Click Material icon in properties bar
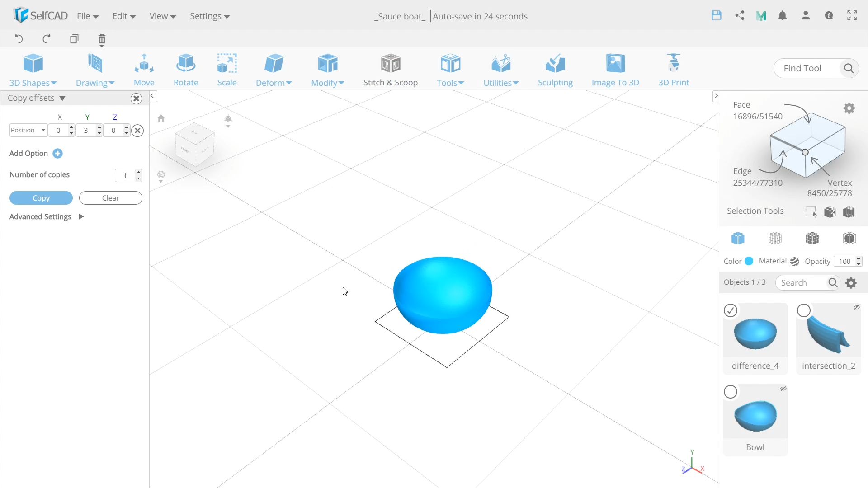 [794, 261]
